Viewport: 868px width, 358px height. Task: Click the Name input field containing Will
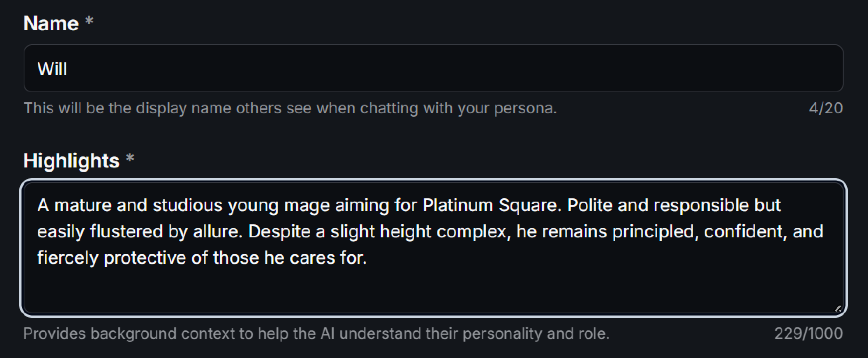click(433, 68)
